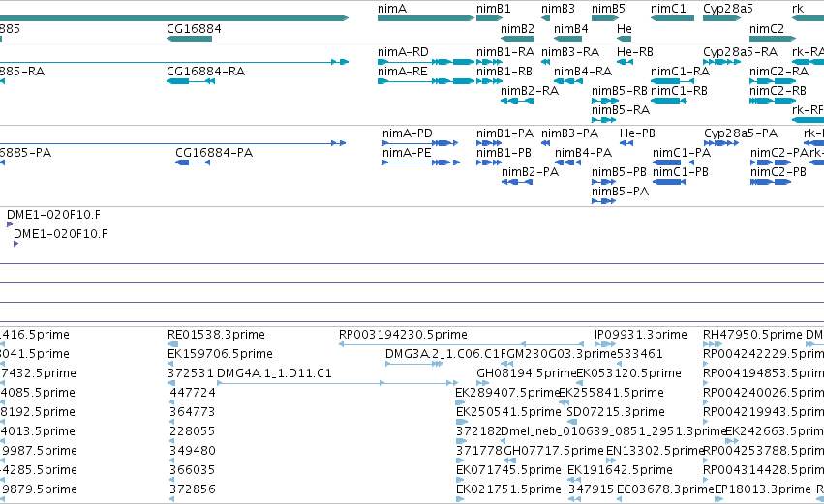The width and height of the screenshot is (824, 504).
Task: Select the nimB5-RA transcript label
Action: click(621, 110)
